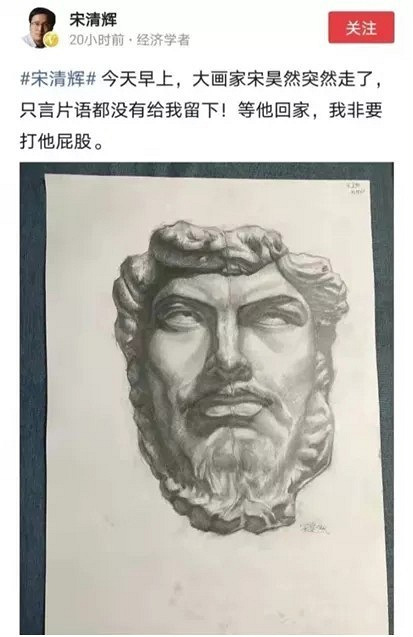
Task: Click the last post line 打他屁股
Action: (61, 141)
